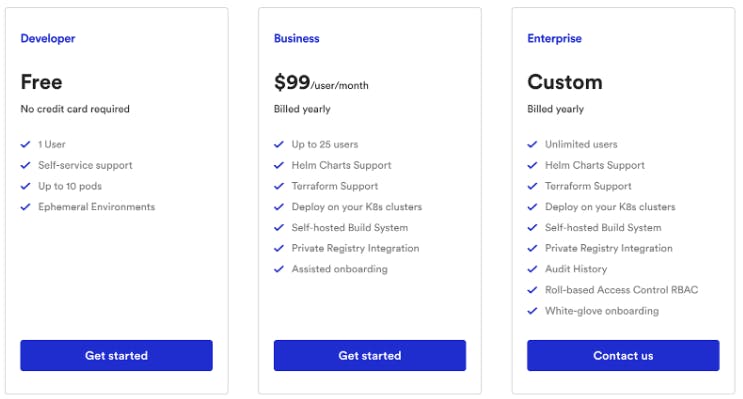The height and width of the screenshot is (399, 743).
Task: Click Self-service support feature text
Action: pyautogui.click(x=85, y=165)
